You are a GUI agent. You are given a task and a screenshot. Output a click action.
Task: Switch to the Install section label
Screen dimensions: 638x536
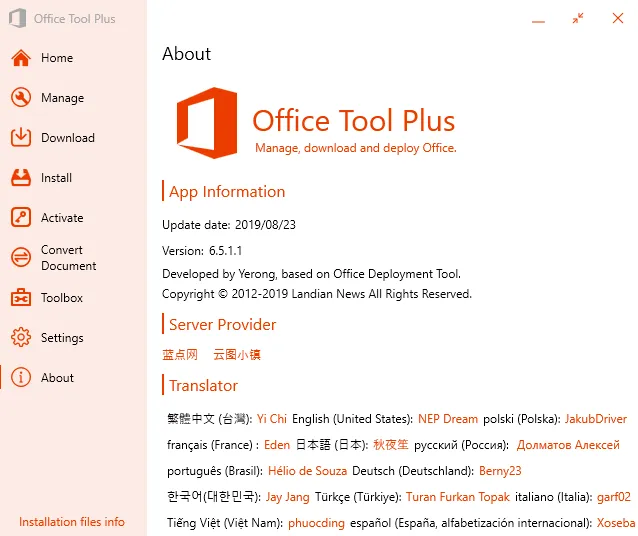click(57, 177)
